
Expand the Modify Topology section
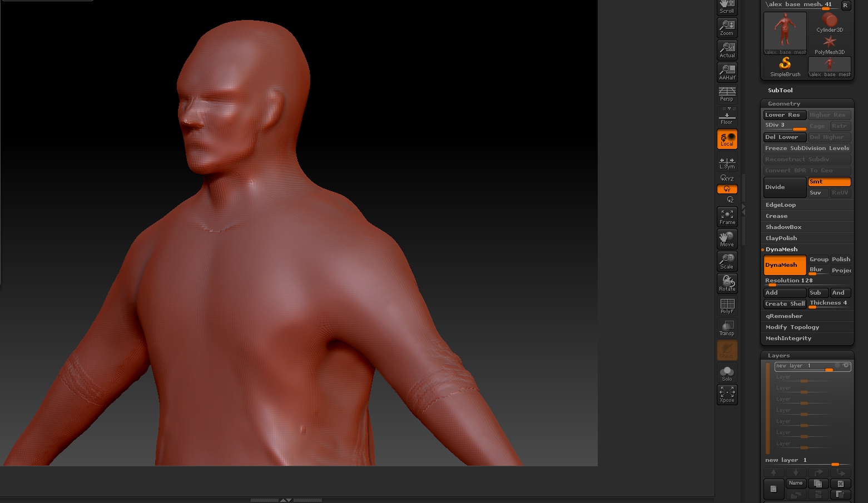(x=792, y=327)
